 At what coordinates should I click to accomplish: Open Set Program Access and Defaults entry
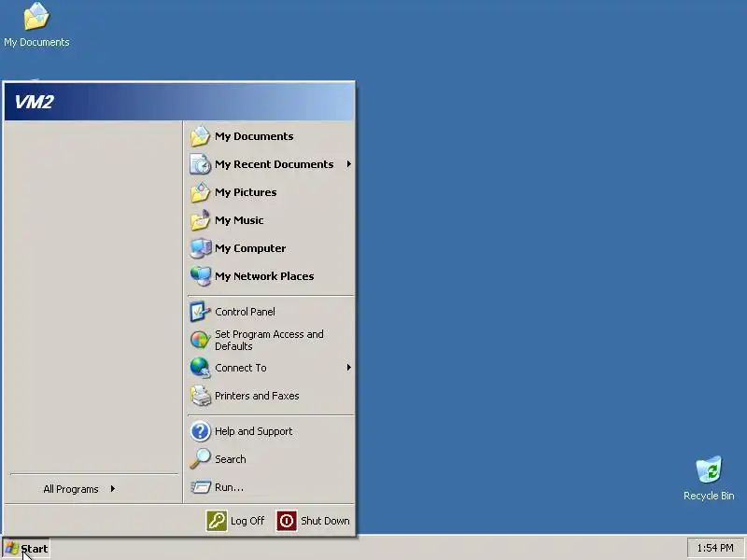(271, 340)
